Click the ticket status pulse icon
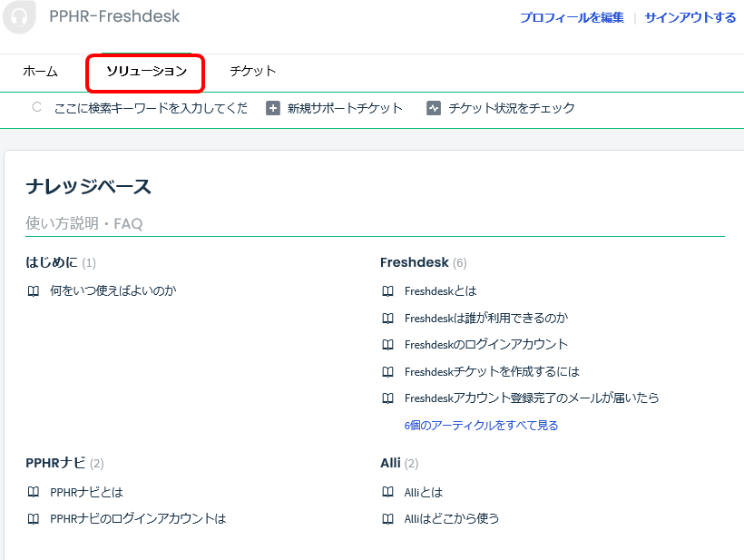The height and width of the screenshot is (560, 744). [x=434, y=108]
